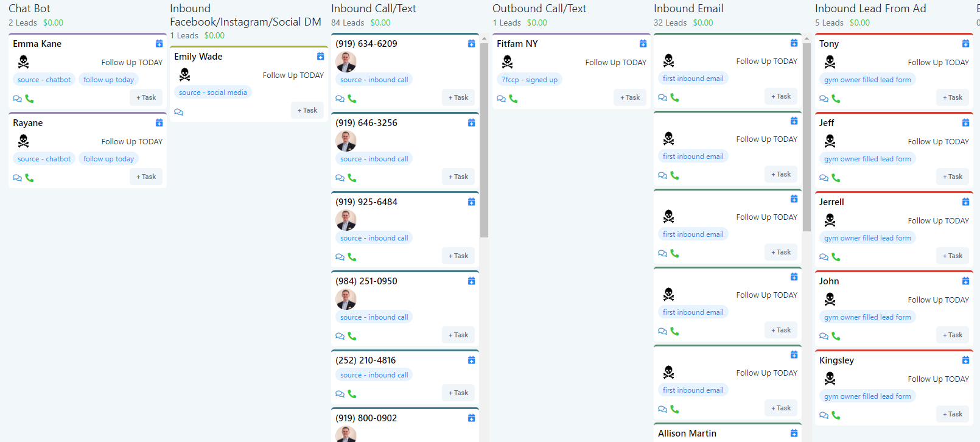Click the "follow up today" tag on Rayane's card
Screen dimensions: 980x442
pyautogui.click(x=108, y=159)
